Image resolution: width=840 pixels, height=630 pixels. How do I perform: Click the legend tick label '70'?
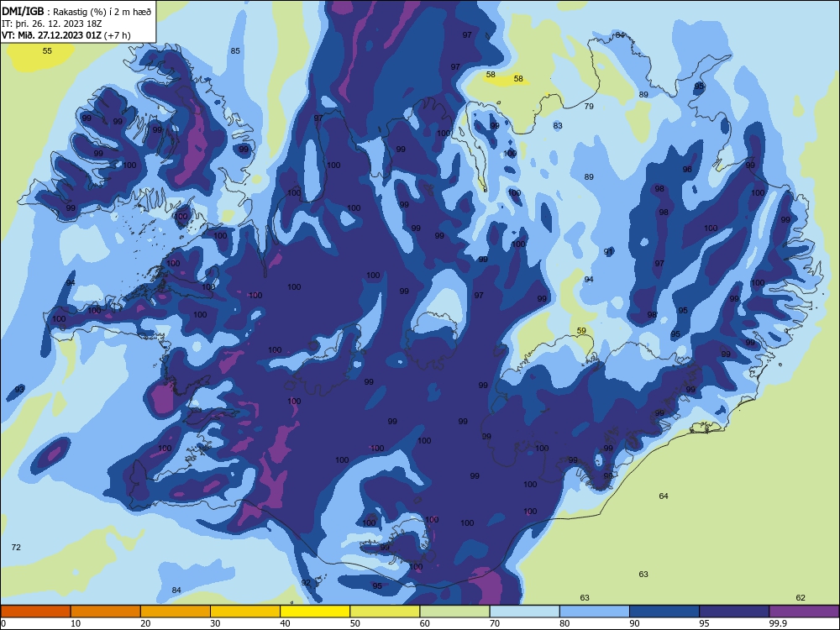495,623
